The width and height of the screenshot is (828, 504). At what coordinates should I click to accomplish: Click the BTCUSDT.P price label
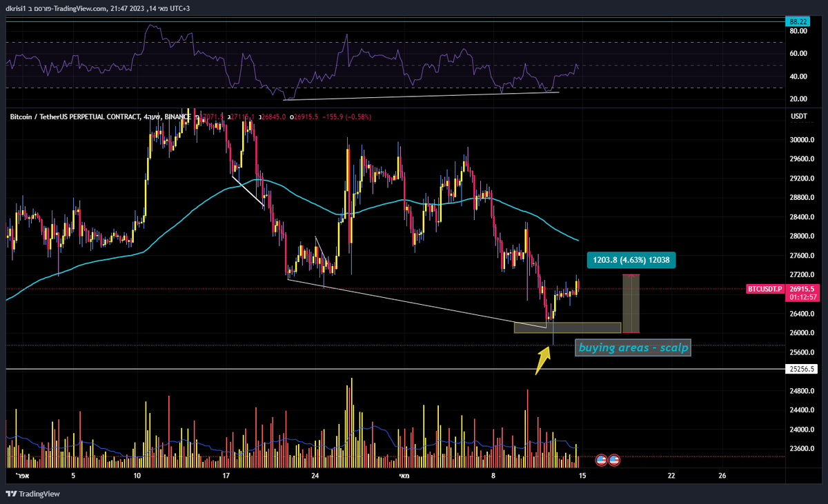click(765, 289)
